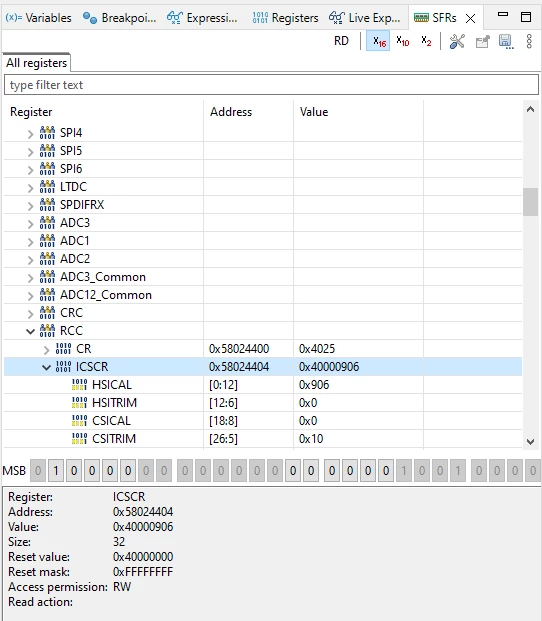Switch values to decimal (X10) format

click(x=402, y=41)
